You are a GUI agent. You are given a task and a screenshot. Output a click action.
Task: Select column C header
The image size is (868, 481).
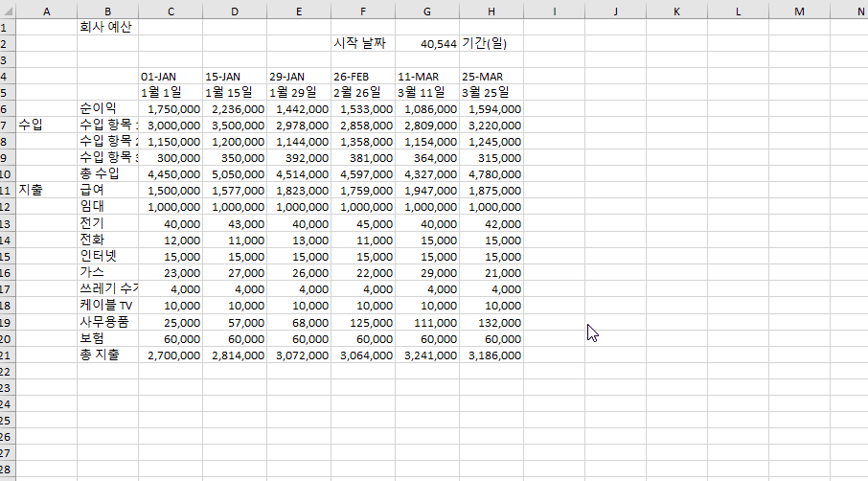click(x=171, y=11)
